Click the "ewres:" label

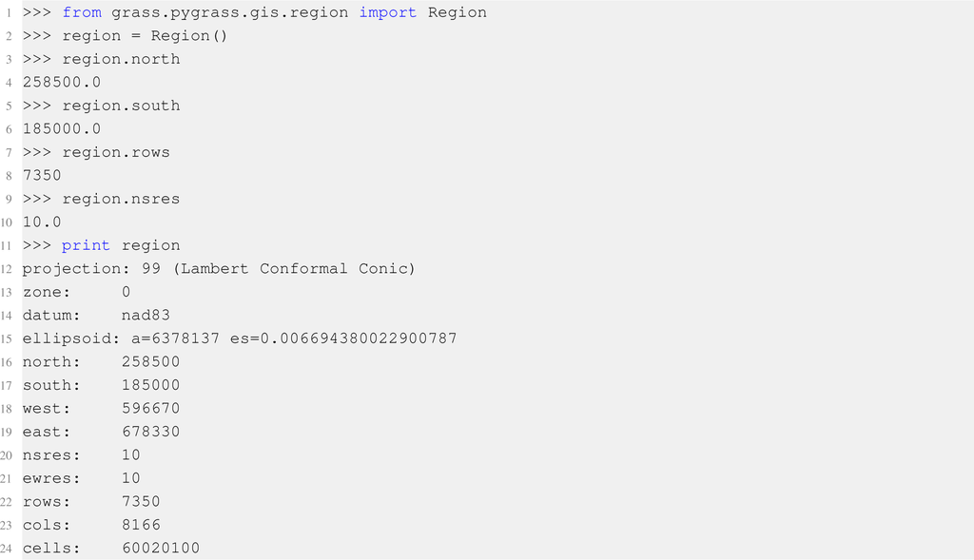tap(51, 478)
